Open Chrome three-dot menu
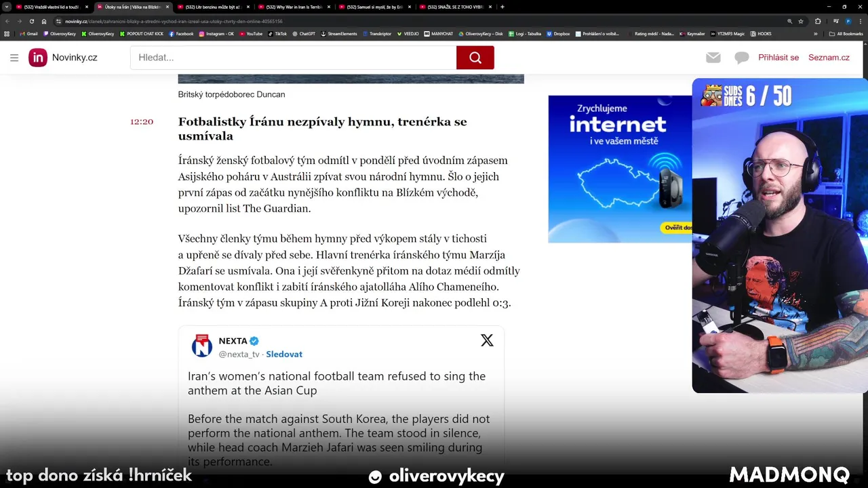Image resolution: width=868 pixels, height=488 pixels. point(860,21)
